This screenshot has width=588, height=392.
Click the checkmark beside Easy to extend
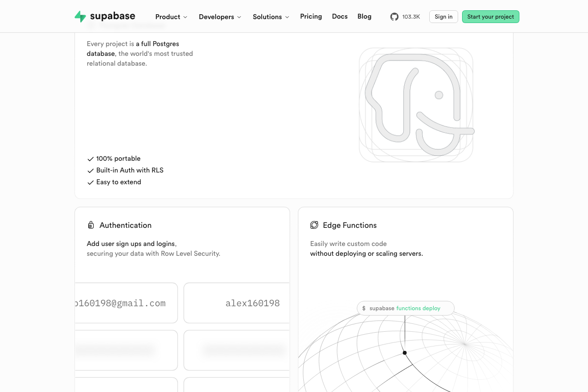pyautogui.click(x=90, y=182)
